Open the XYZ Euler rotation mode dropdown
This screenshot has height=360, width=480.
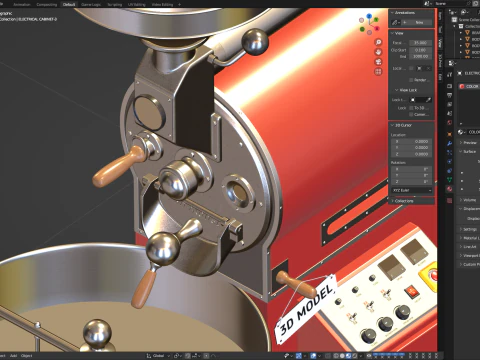tap(411, 190)
